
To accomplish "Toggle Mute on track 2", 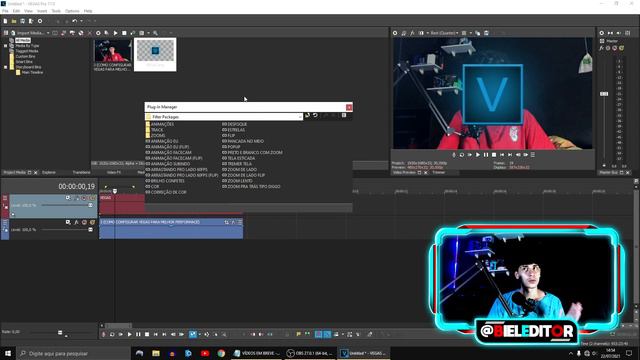I will tap(84, 222).
